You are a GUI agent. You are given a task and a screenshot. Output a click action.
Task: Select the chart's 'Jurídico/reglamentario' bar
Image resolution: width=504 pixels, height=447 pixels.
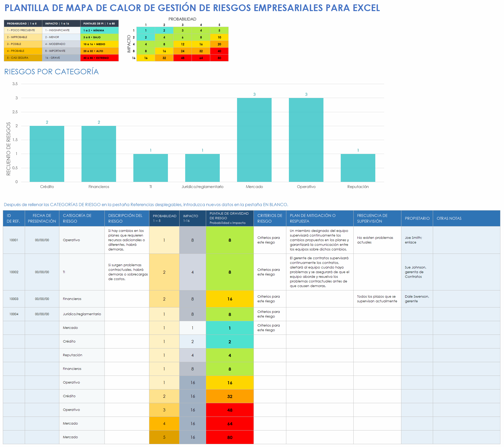point(202,168)
